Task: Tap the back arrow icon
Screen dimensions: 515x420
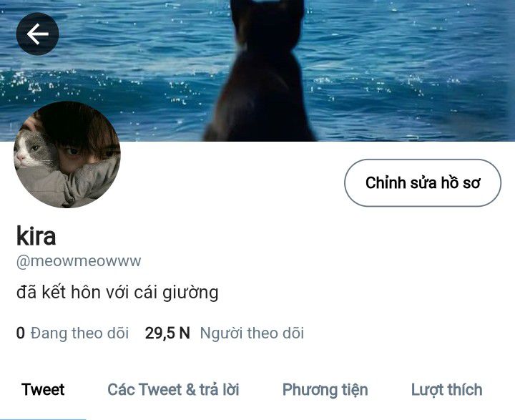Action: [x=37, y=34]
